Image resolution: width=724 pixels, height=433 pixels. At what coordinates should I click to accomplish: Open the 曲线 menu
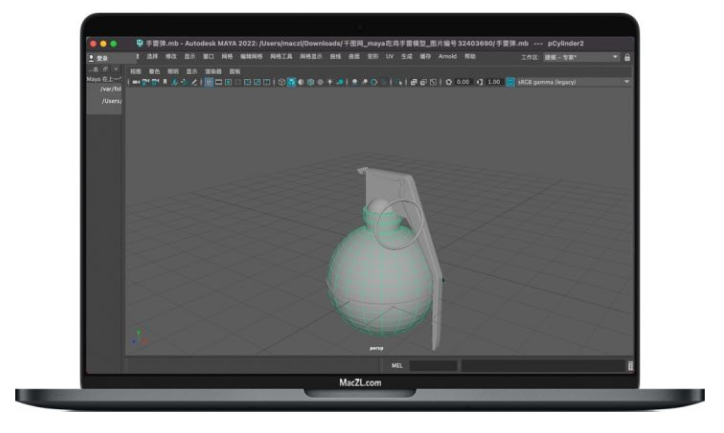335,56
